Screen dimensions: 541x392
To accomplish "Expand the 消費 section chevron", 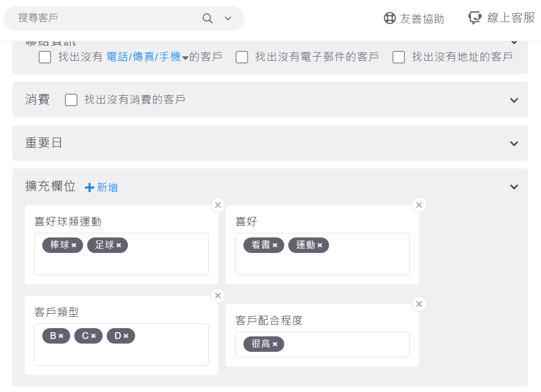I will pos(514,100).
